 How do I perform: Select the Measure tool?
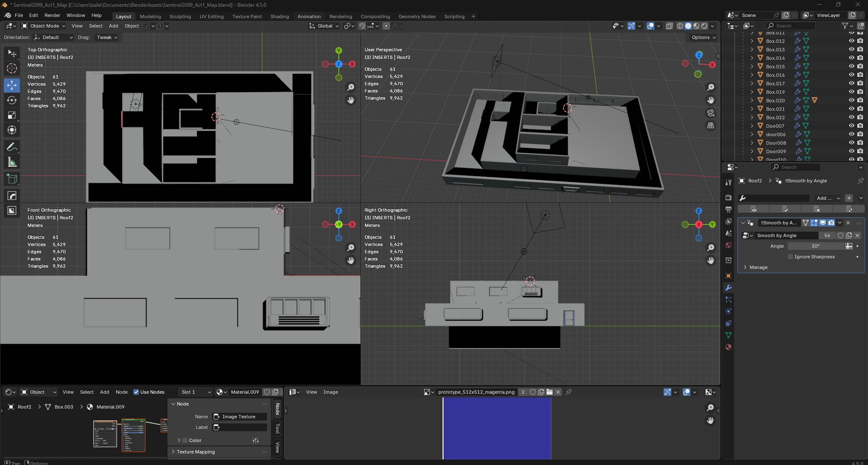[x=12, y=162]
